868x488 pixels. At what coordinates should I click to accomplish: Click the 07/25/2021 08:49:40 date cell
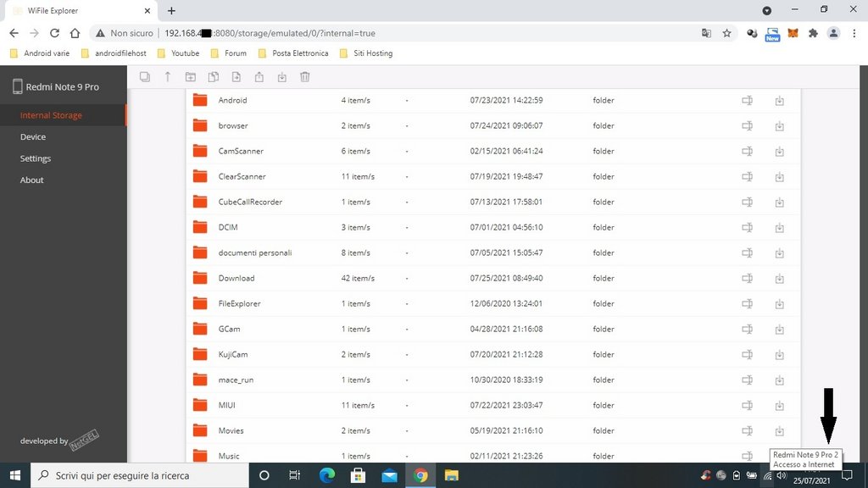pos(507,278)
